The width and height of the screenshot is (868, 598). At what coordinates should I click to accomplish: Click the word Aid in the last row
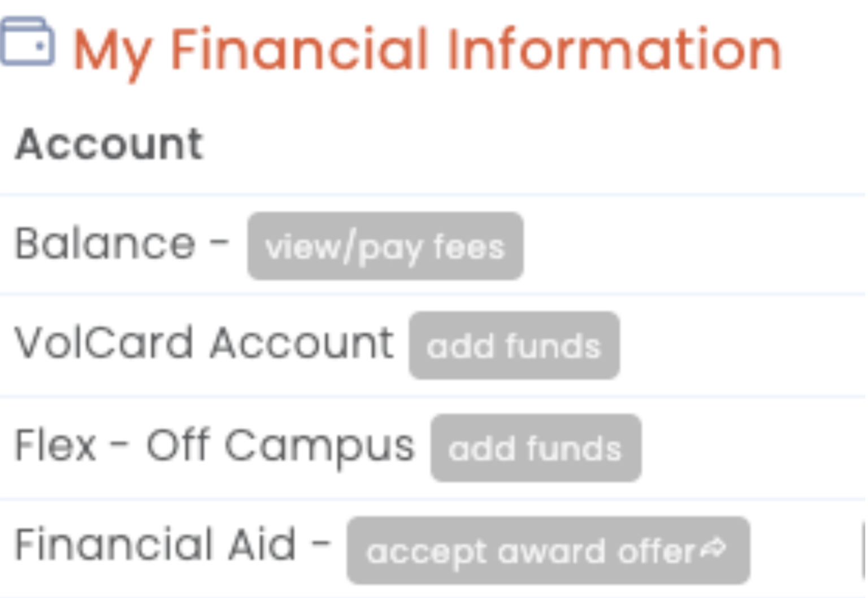click(261, 545)
